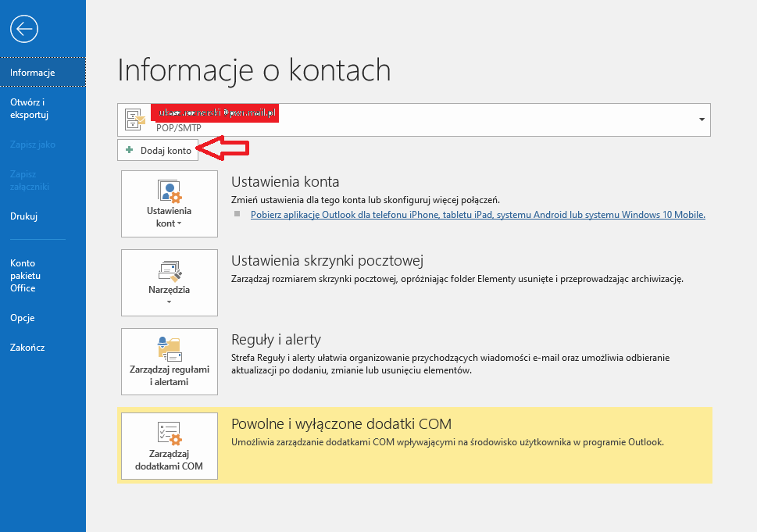Go to Drukuj in the left menu
This screenshot has height=532, width=757.
point(23,216)
